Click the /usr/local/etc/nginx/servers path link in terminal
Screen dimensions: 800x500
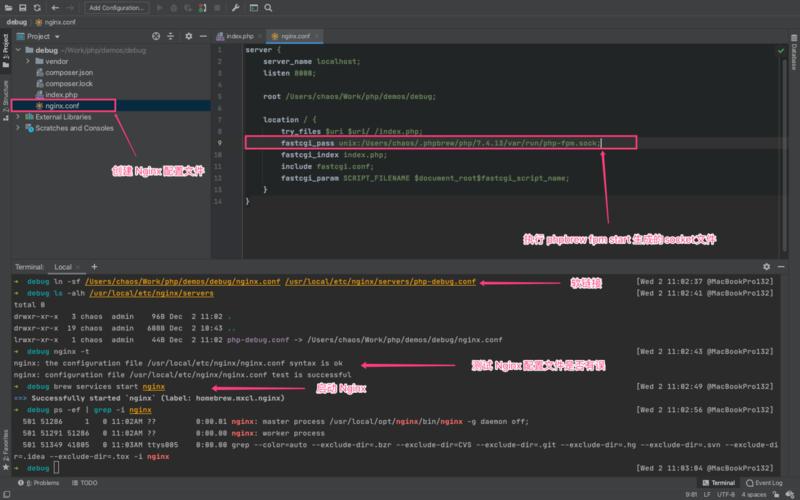point(152,293)
